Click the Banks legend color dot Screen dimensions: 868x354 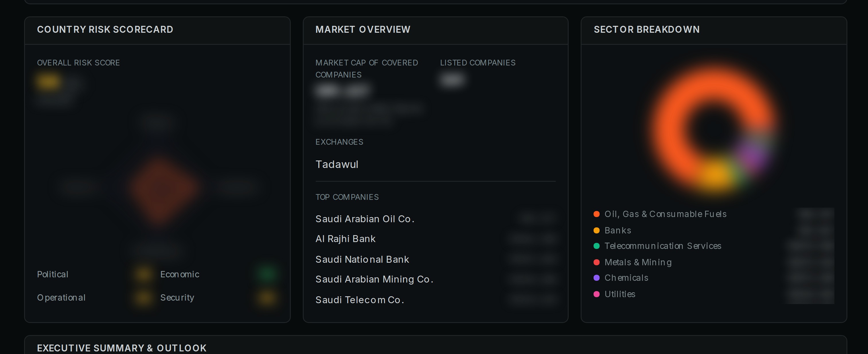pyautogui.click(x=596, y=231)
